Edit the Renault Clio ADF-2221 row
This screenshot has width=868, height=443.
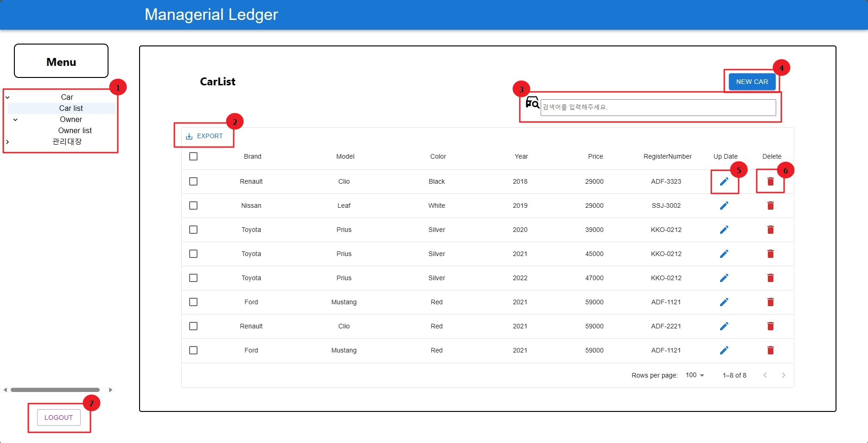pos(724,326)
